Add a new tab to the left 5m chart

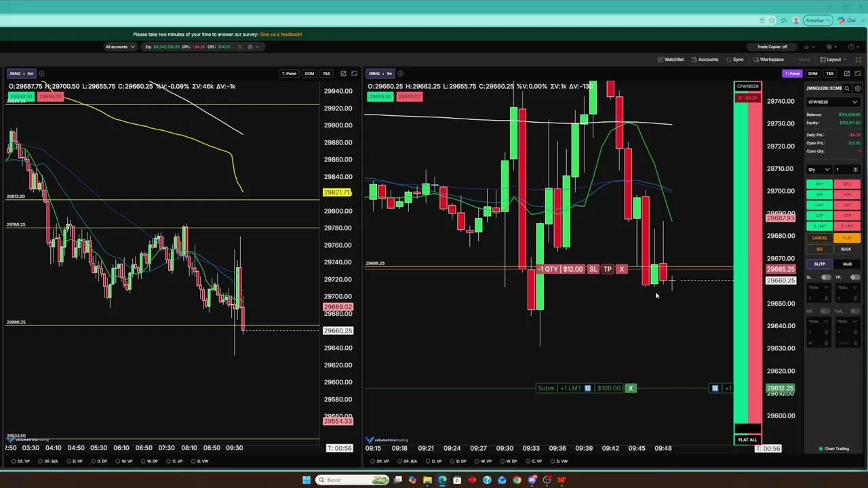click(41, 73)
